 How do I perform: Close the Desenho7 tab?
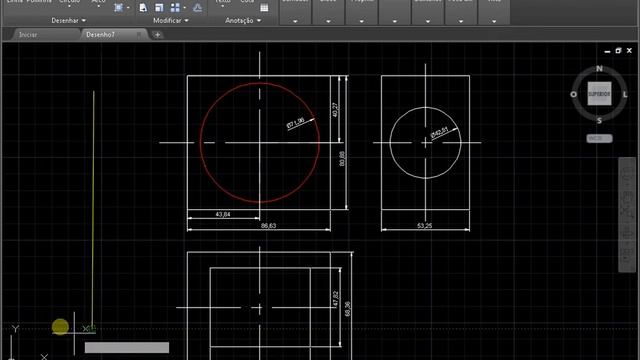click(139, 35)
